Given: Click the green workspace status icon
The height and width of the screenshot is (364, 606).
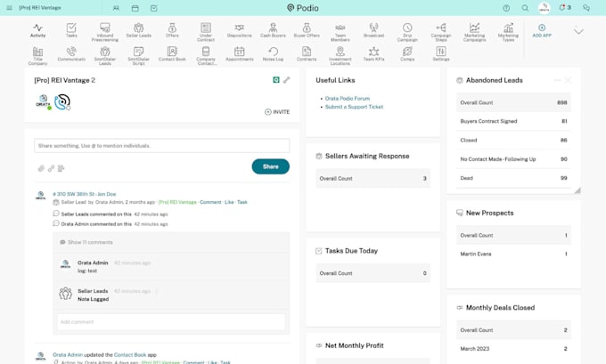Looking at the screenshot, I should (276, 80).
